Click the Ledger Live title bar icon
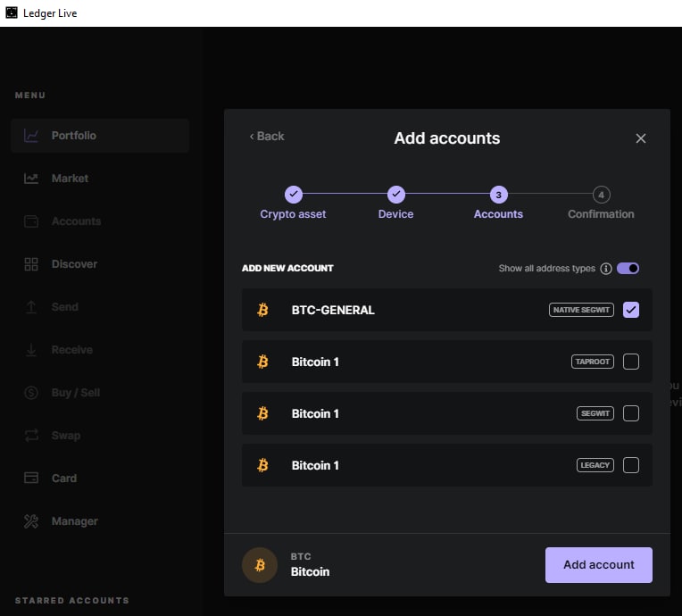Screen dimensions: 682x616 [12, 12]
